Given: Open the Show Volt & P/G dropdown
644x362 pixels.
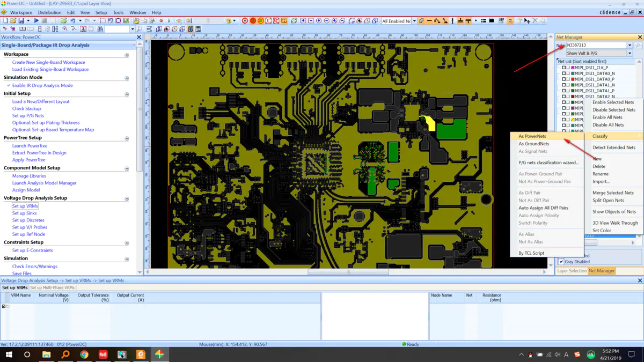Looking at the screenshot, I should click(630, 53).
